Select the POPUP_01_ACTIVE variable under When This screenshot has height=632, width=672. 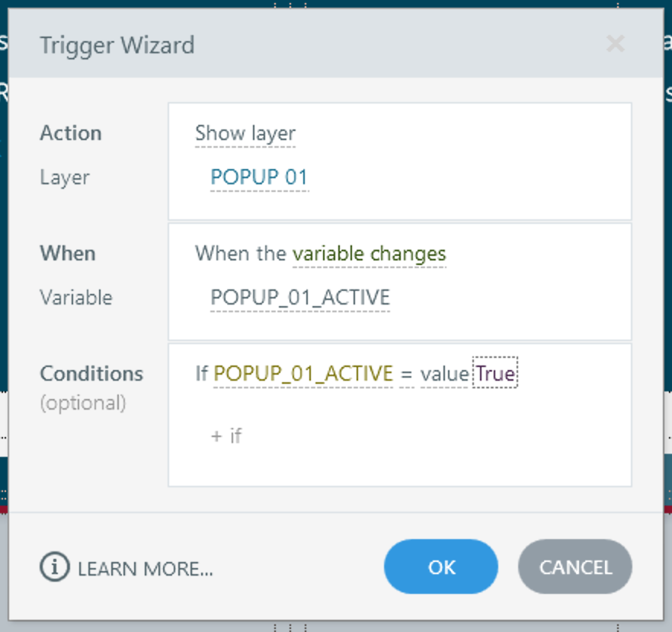coord(300,297)
